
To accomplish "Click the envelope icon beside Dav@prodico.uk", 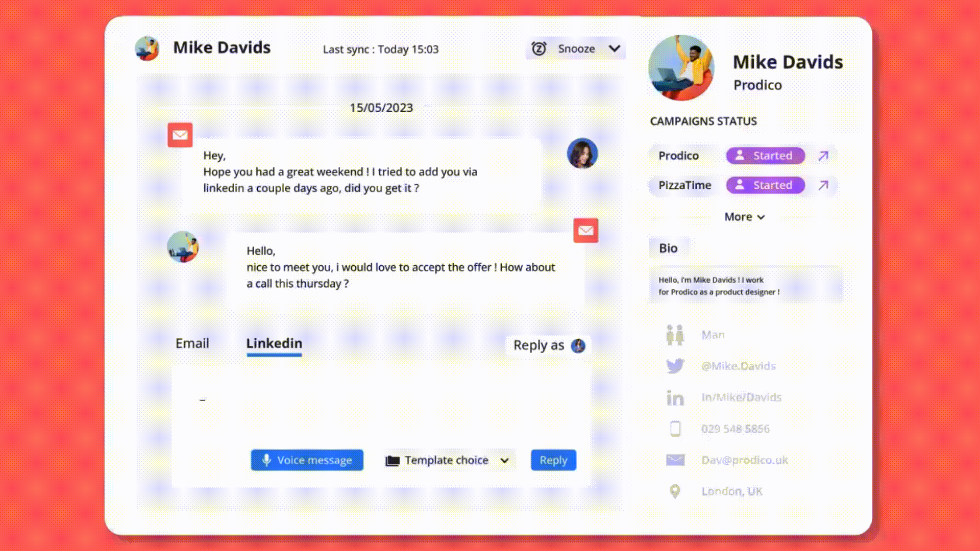I will point(675,460).
